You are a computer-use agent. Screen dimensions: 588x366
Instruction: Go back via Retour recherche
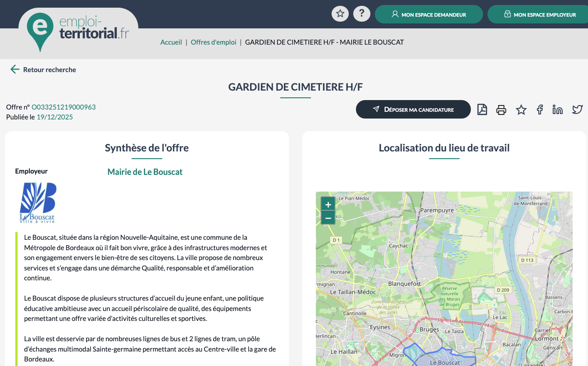(x=43, y=69)
